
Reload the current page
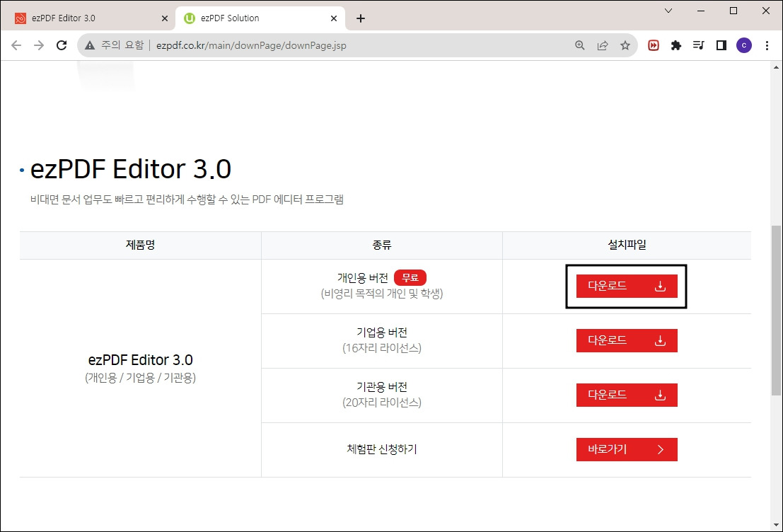coord(62,45)
